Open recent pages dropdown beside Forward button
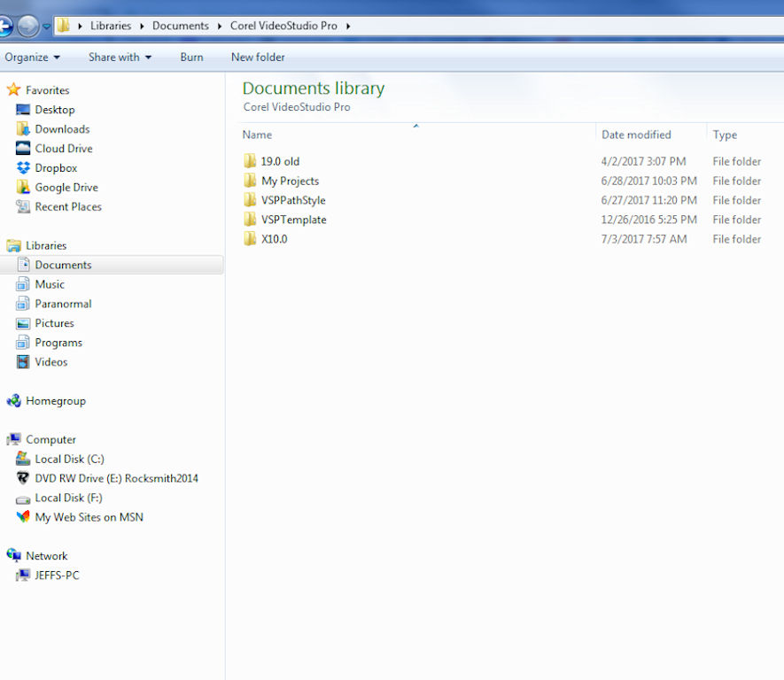The image size is (784, 680). point(46,27)
